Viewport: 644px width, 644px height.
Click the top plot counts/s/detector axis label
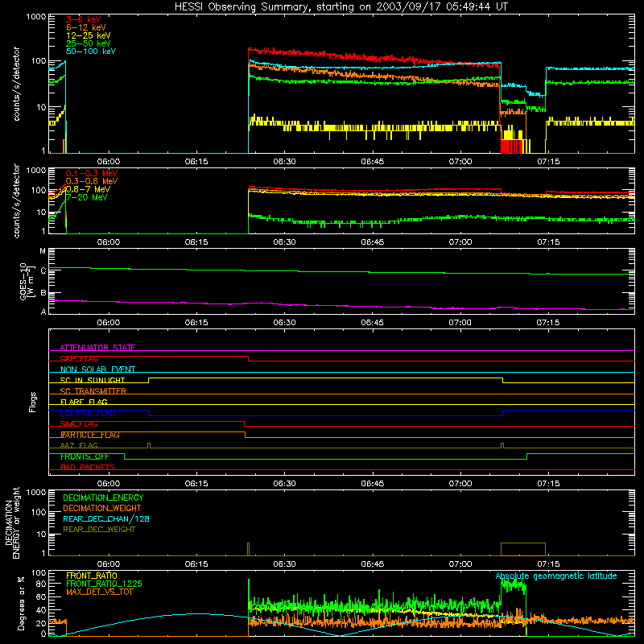coord(16,84)
